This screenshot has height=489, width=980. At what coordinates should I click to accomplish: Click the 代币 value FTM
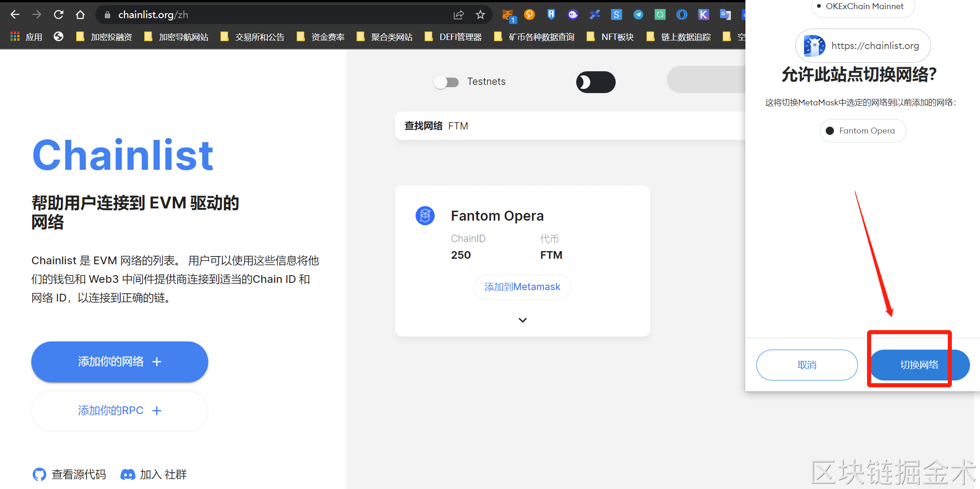coord(551,255)
